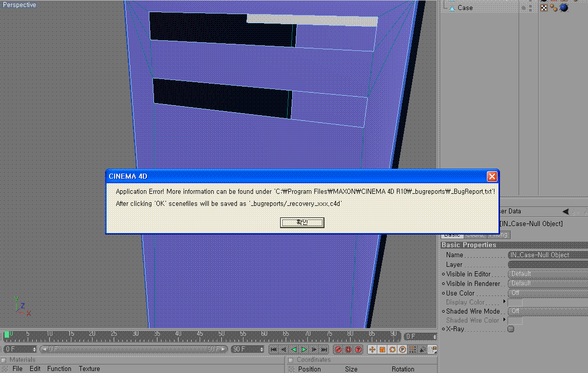Screen dimensions: 588x373
Task: Expand the Shaded Wire Color arrow
Action: tap(505, 320)
